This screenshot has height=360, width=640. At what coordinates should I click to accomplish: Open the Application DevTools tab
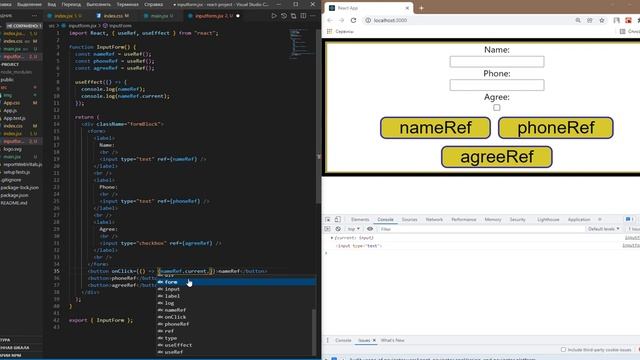point(579,220)
